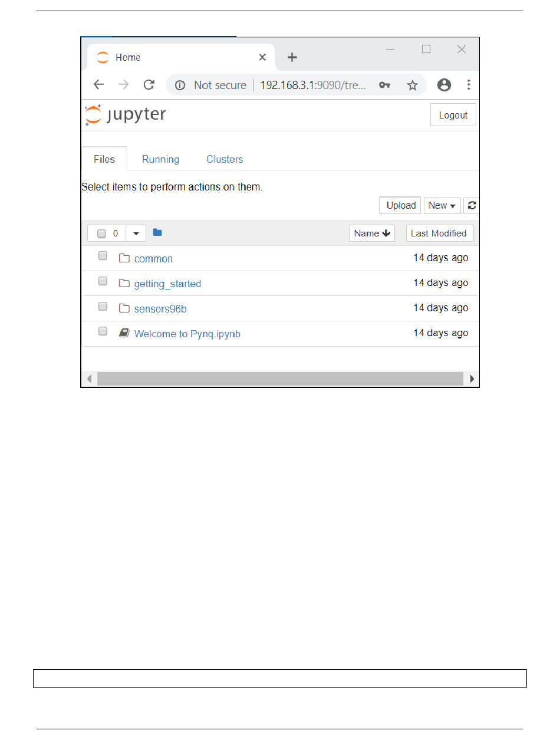Check the box for the common folder

pos(103,256)
